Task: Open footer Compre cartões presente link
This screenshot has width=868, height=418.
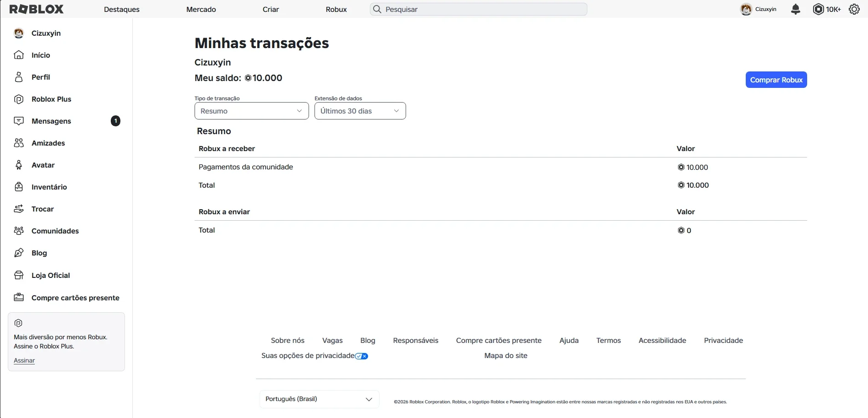Action: (499, 340)
